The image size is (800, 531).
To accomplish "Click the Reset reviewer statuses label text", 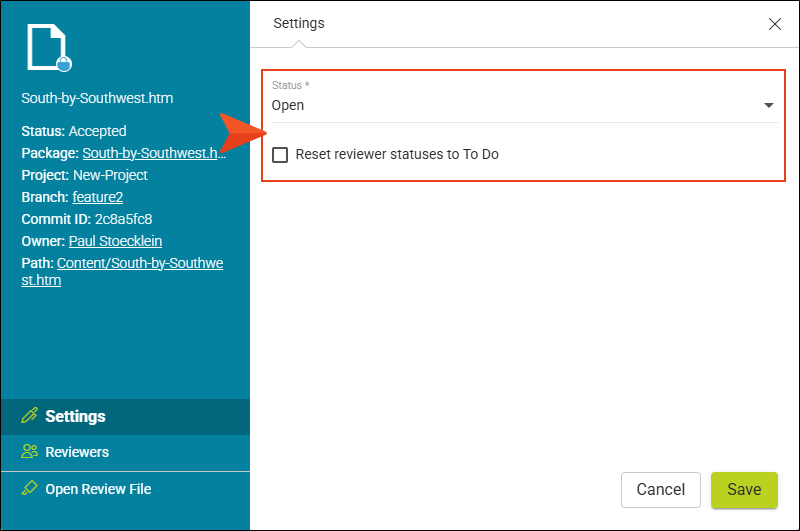I will pos(397,154).
